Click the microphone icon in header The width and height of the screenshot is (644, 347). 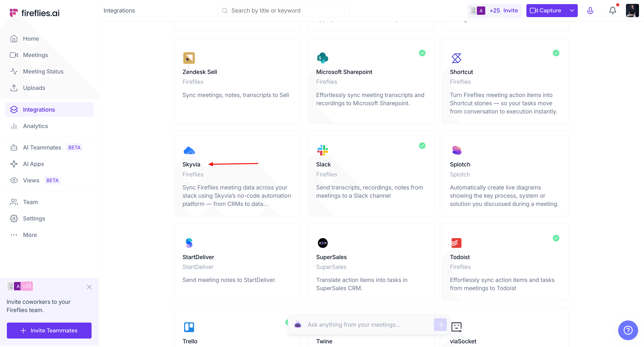coord(590,11)
